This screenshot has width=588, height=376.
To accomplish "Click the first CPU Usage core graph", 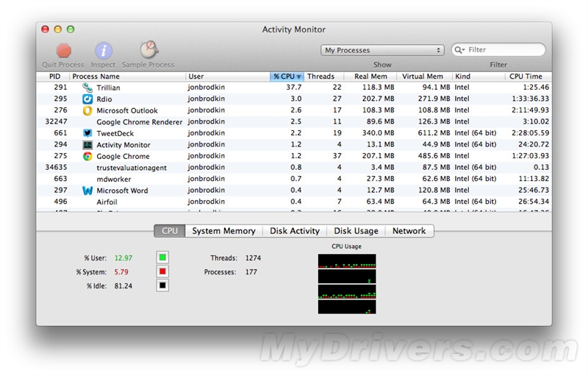I will 347,260.
